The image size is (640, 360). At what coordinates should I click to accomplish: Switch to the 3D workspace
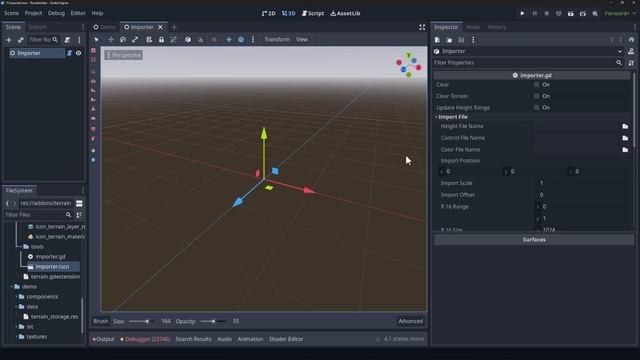289,13
